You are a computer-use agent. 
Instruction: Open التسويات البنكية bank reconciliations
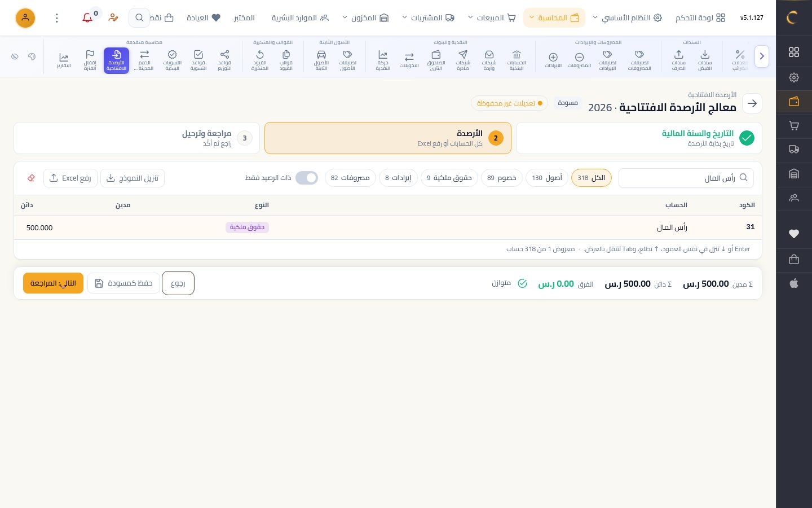click(172, 60)
